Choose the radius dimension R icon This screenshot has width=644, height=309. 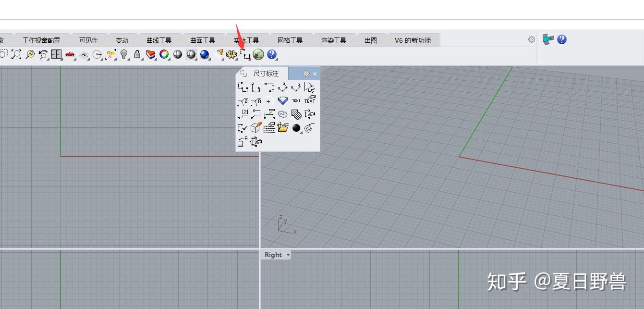point(256,101)
